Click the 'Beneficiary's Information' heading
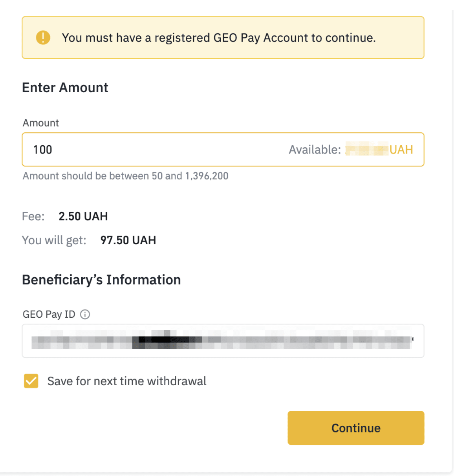Image resolution: width=454 pixels, height=476 pixels. 101,280
